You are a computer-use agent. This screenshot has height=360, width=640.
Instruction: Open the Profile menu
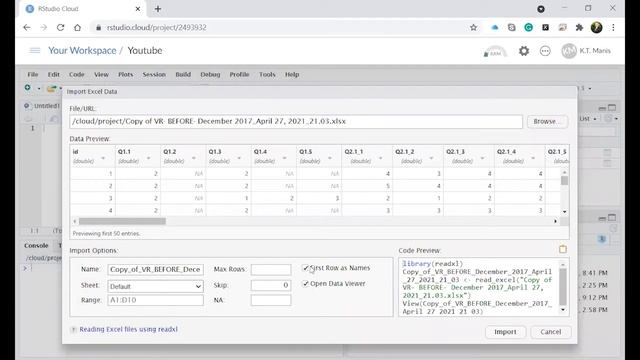coord(239,74)
